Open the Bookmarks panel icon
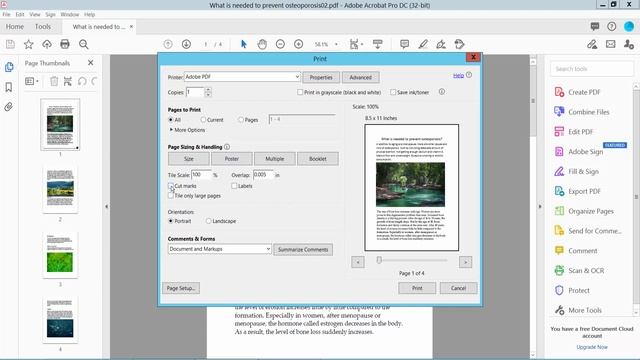 (x=9, y=87)
